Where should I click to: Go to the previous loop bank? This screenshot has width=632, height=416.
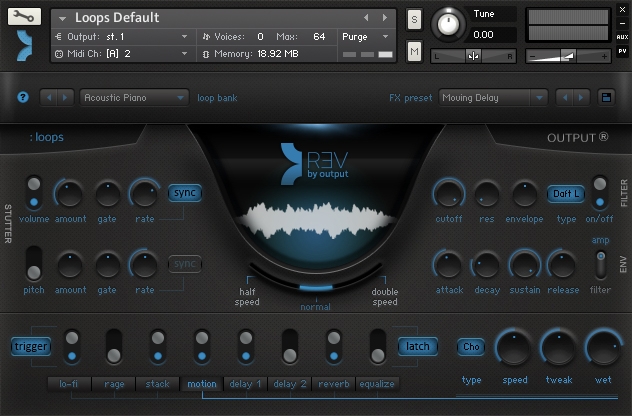[x=49, y=98]
